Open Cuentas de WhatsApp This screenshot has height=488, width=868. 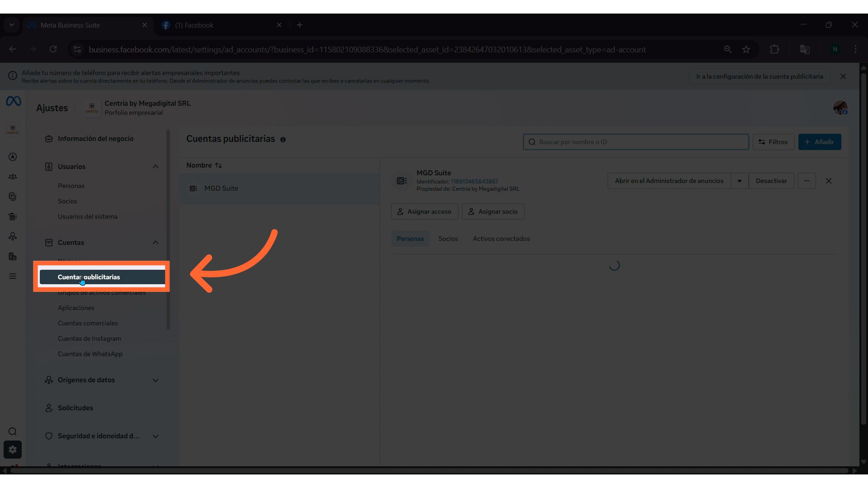coord(90,354)
